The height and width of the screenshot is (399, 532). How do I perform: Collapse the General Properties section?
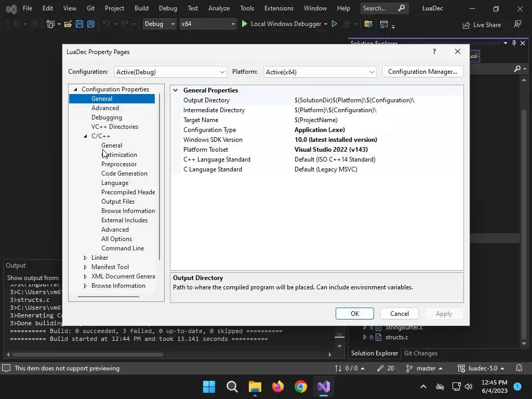click(176, 90)
